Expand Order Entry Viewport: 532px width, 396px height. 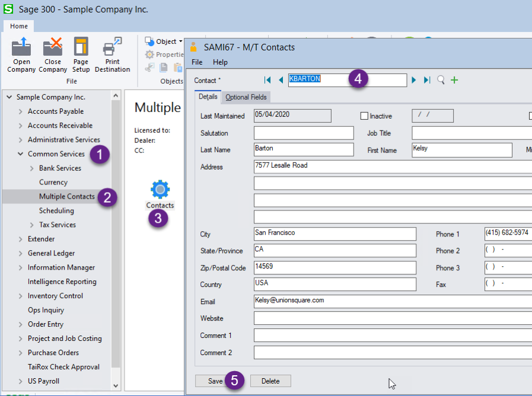point(20,324)
